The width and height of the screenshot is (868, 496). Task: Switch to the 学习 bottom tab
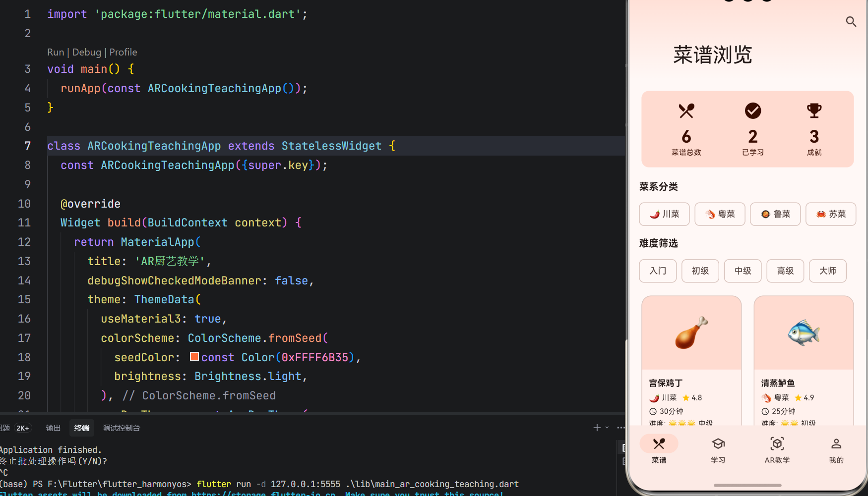(x=718, y=450)
